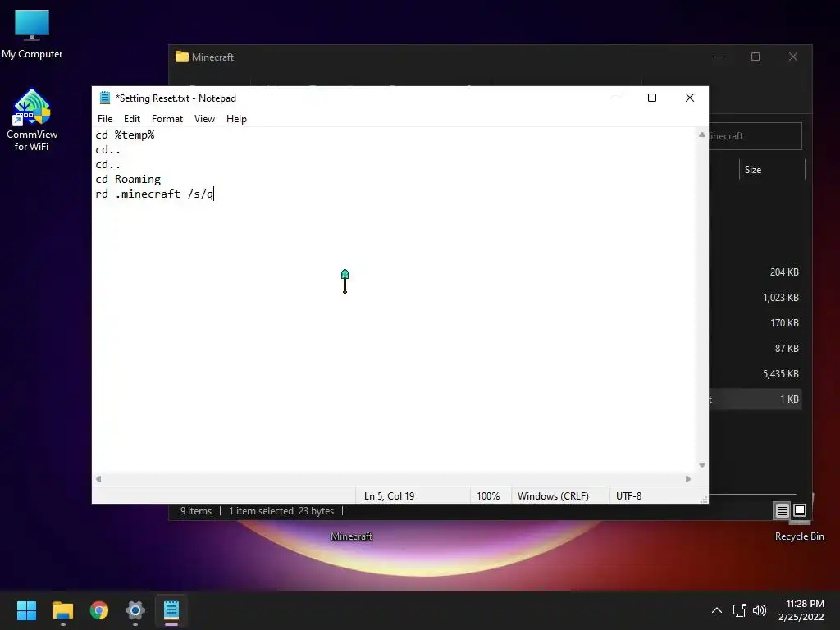
Task: Open File Explorer from the taskbar
Action: 63,610
